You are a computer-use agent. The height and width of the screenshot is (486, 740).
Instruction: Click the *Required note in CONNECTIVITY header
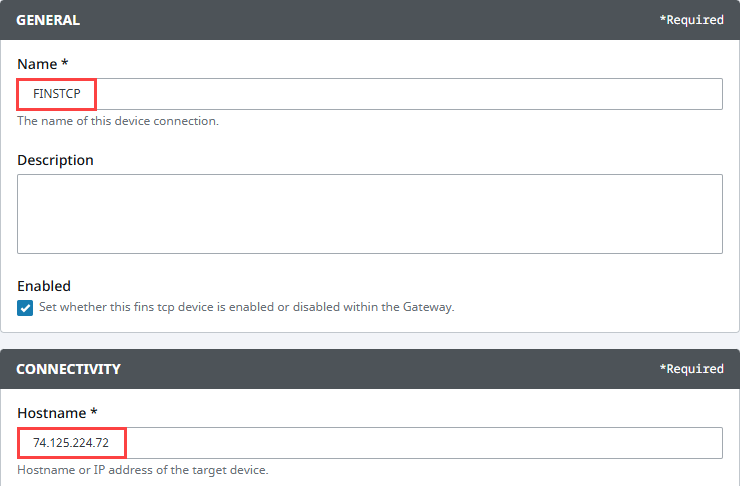click(x=691, y=369)
